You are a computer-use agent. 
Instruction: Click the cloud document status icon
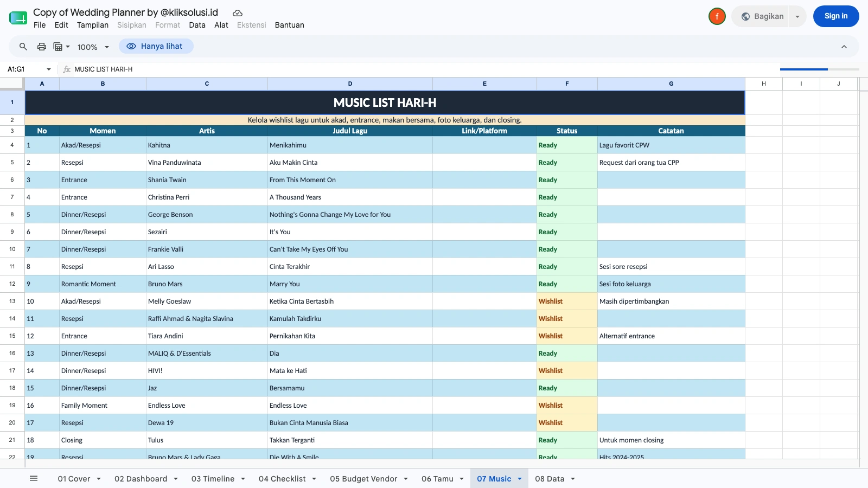click(238, 13)
